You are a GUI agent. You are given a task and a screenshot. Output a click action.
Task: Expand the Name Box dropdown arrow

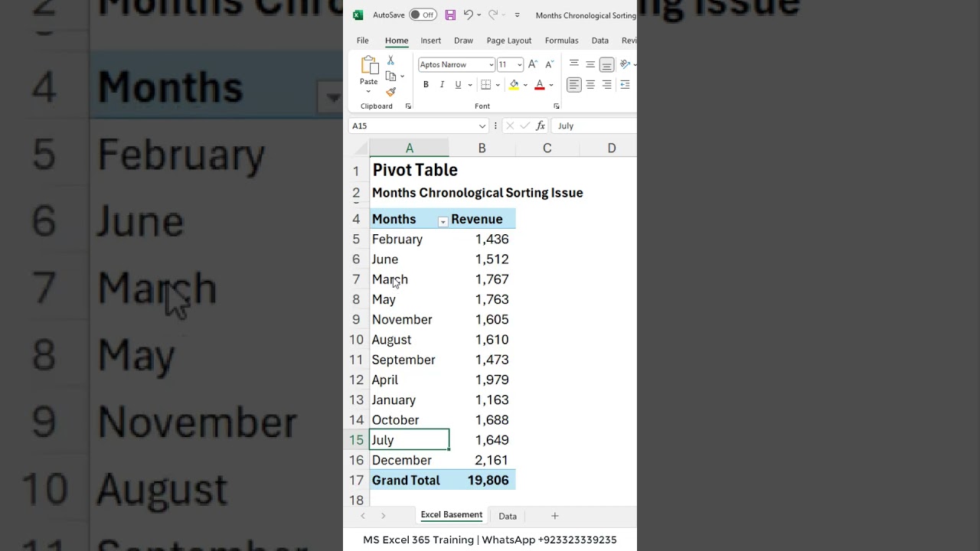point(482,126)
